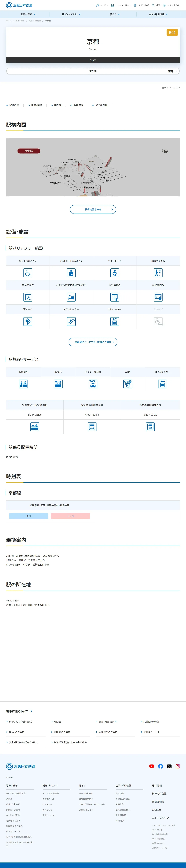
Task: Open the YouTube social icon
Action: [152, 766]
